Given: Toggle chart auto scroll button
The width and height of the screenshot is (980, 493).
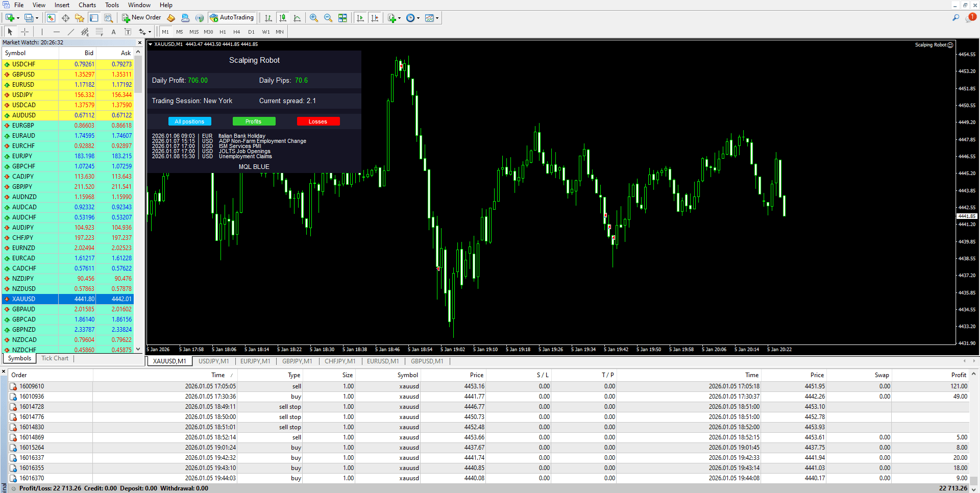Looking at the screenshot, I should 360,18.
